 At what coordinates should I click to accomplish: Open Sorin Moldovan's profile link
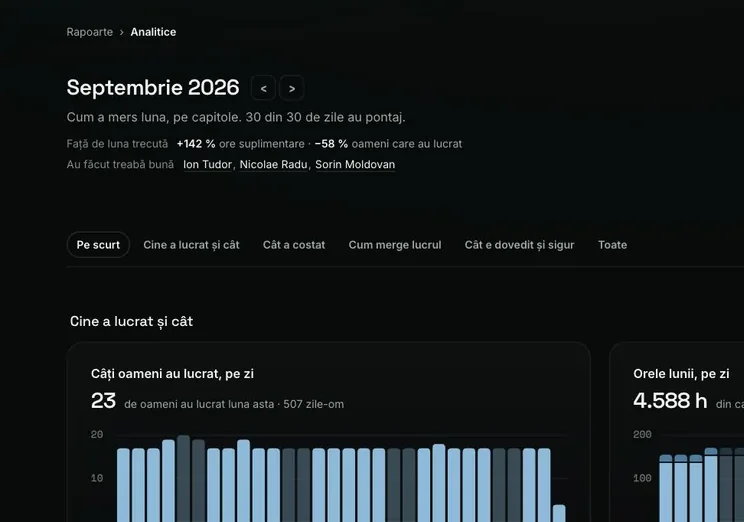[355, 165]
